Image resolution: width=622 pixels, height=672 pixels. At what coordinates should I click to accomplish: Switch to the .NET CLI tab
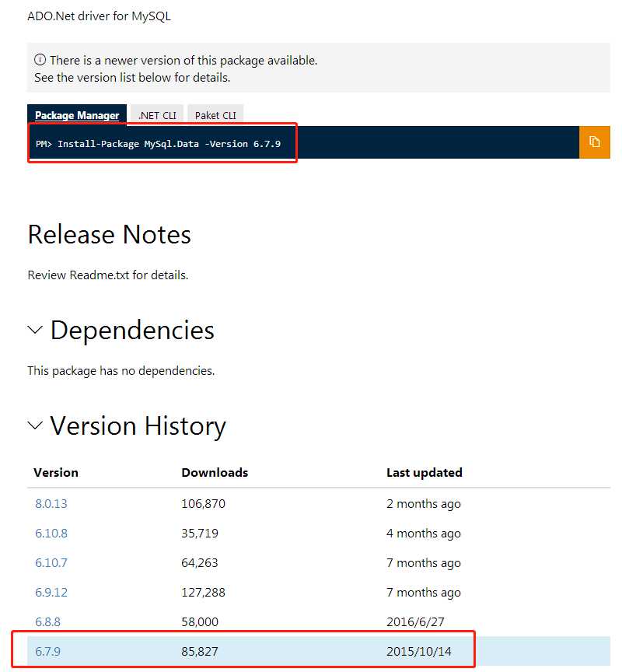click(156, 114)
